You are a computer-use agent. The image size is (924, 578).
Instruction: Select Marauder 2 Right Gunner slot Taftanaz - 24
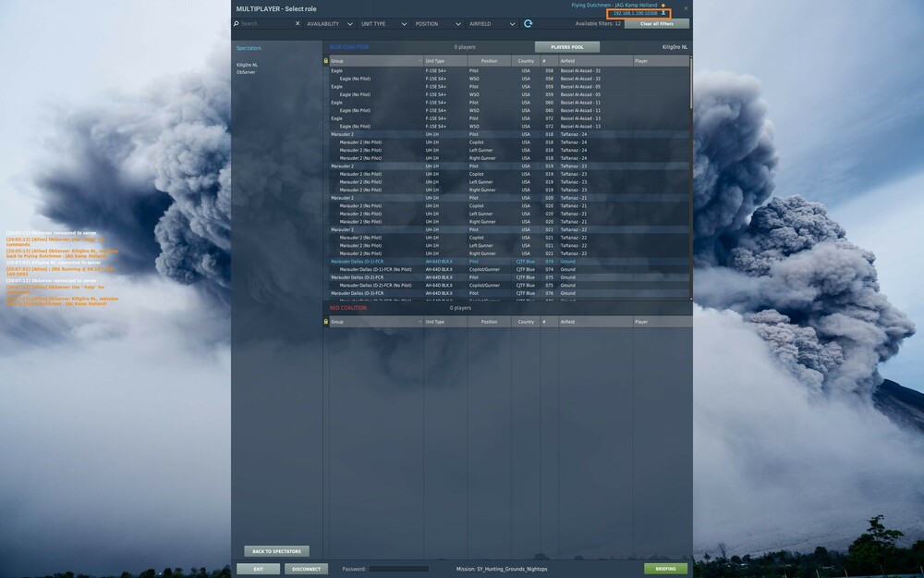coord(508,158)
